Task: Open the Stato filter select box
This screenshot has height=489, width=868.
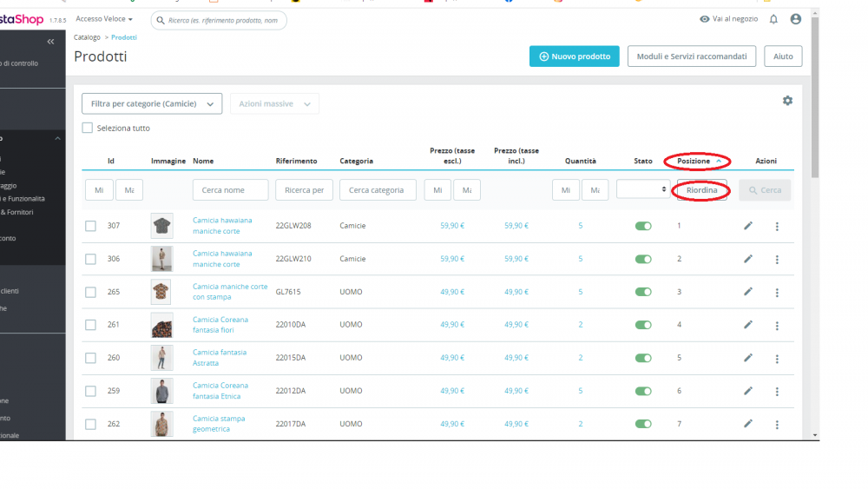Action: pos(642,189)
